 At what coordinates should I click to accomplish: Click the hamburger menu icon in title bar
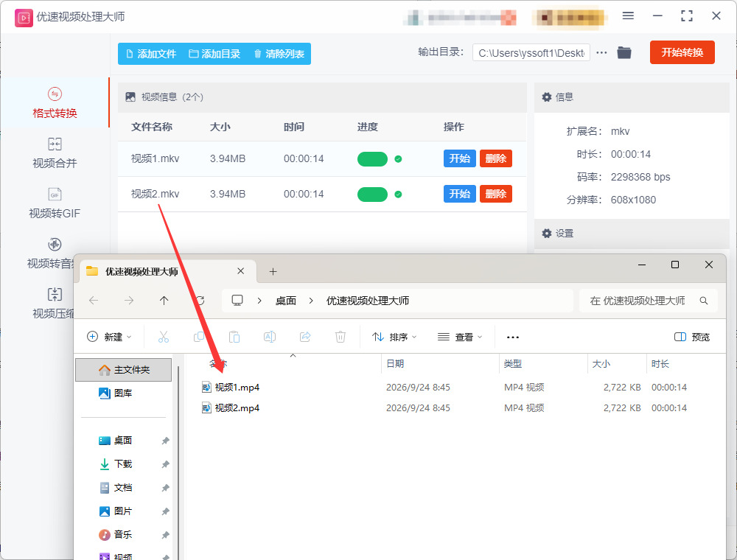click(628, 16)
